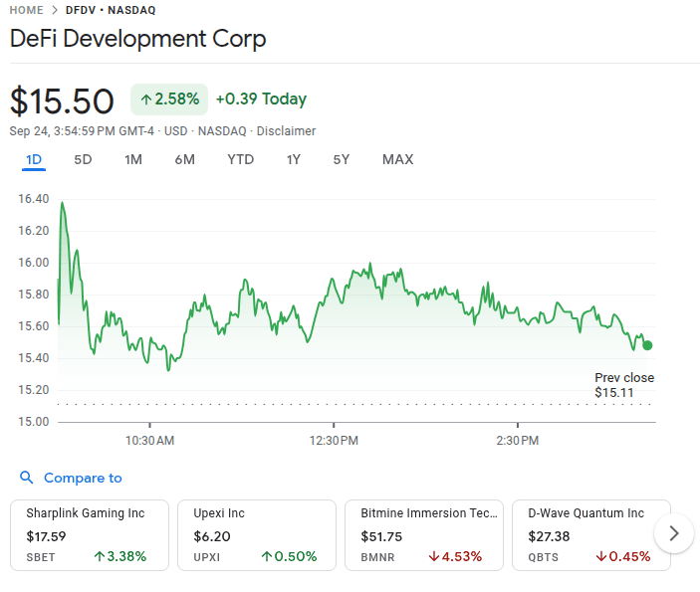Open the Sharplink Gaming Inc card
Image resolution: width=700 pixels, height=592 pixels.
click(x=90, y=535)
